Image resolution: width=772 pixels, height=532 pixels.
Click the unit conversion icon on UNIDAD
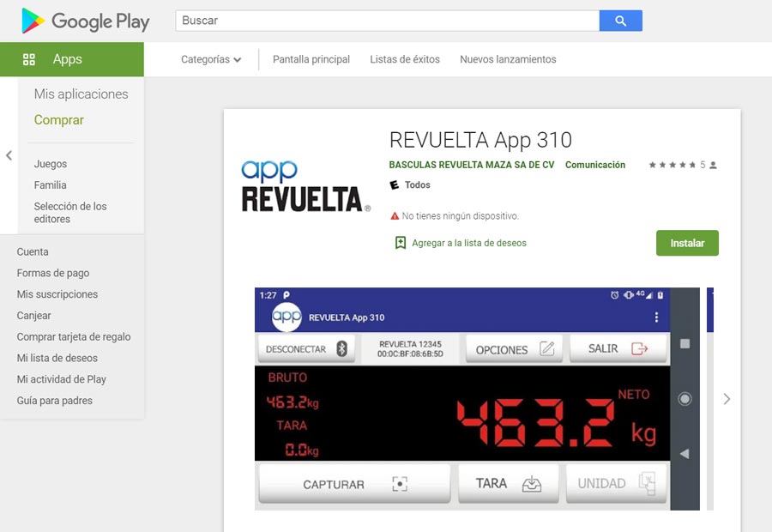pyautogui.click(x=647, y=483)
